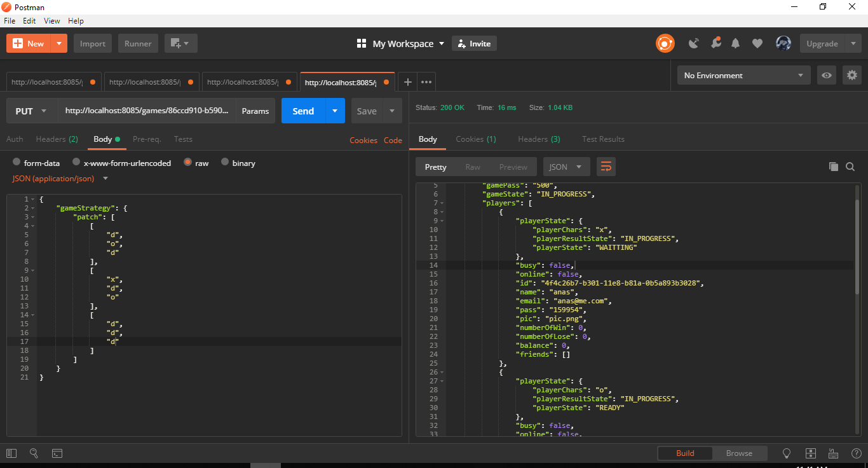The height and width of the screenshot is (468, 868).
Task: Toggle the sidebar from status bar
Action: click(11, 453)
